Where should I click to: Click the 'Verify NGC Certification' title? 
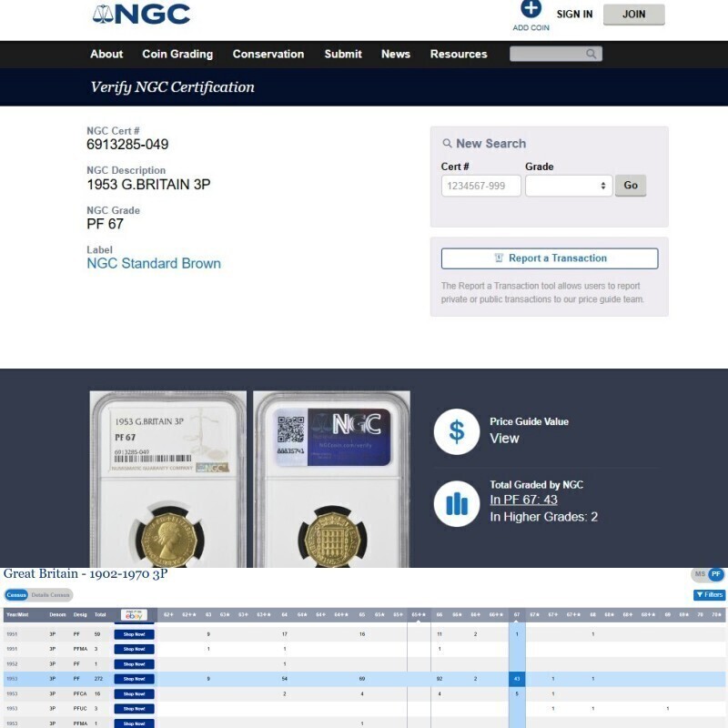[172, 87]
